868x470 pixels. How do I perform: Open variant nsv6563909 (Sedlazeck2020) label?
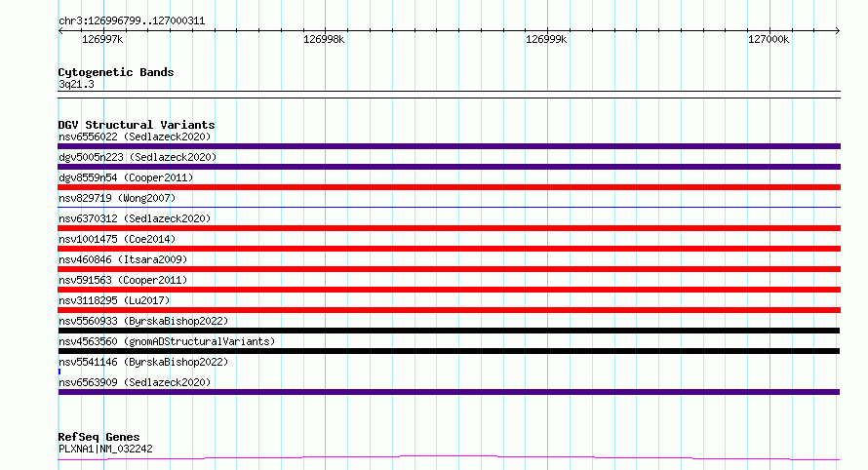pos(135,382)
